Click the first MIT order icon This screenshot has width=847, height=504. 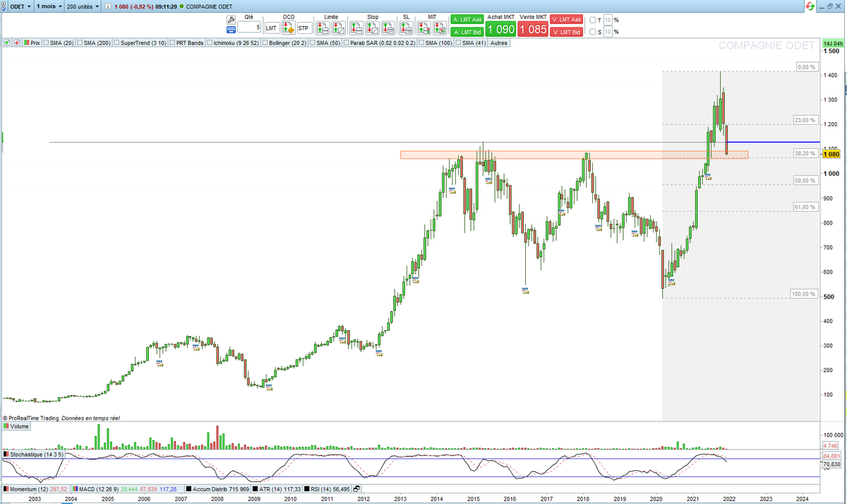click(x=424, y=28)
